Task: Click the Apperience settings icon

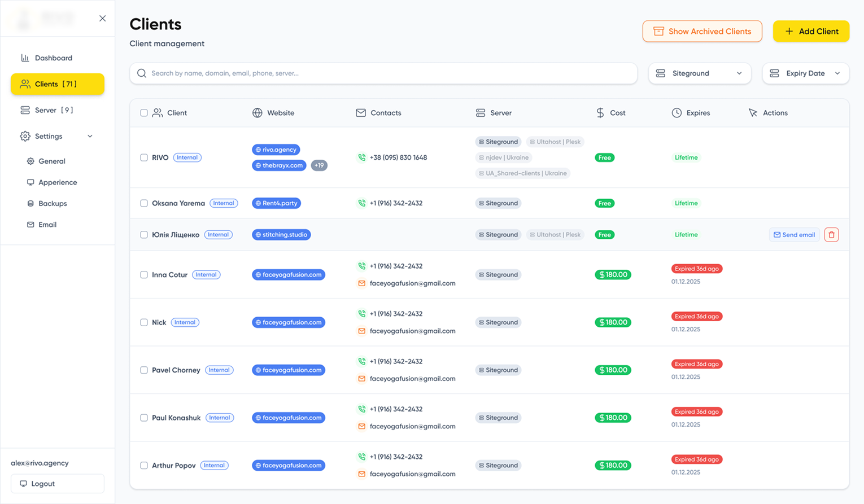Action: pos(31,182)
